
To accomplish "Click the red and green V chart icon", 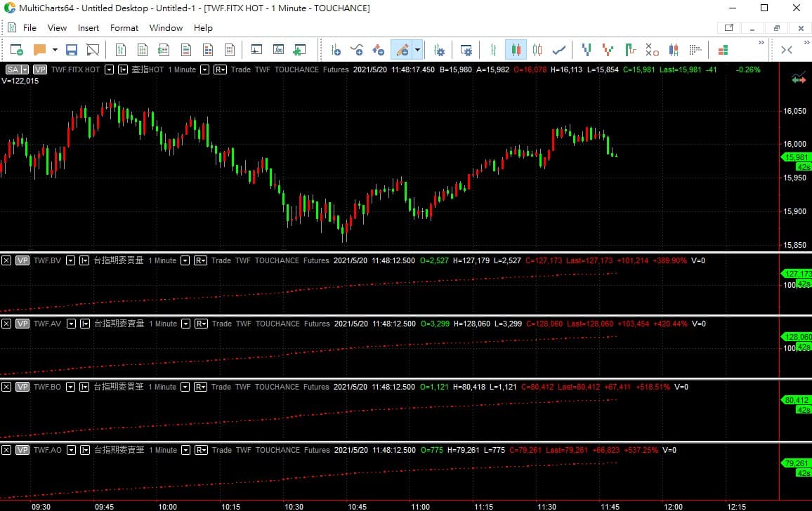I will coord(608,50).
